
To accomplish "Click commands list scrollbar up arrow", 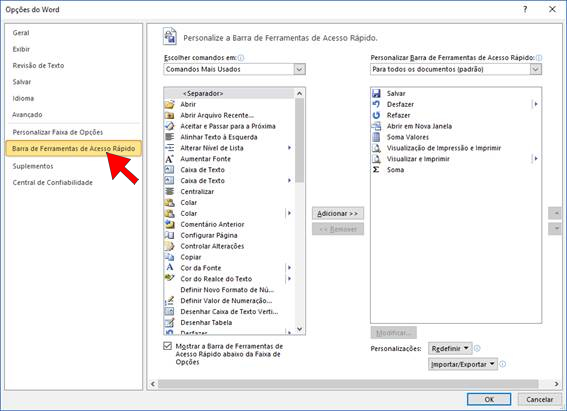I will coord(299,94).
